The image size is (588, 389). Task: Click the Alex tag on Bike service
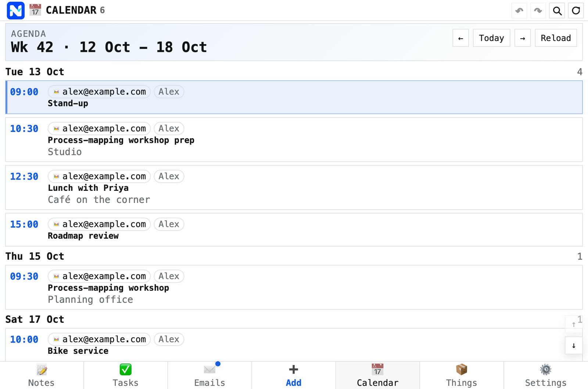(169, 339)
